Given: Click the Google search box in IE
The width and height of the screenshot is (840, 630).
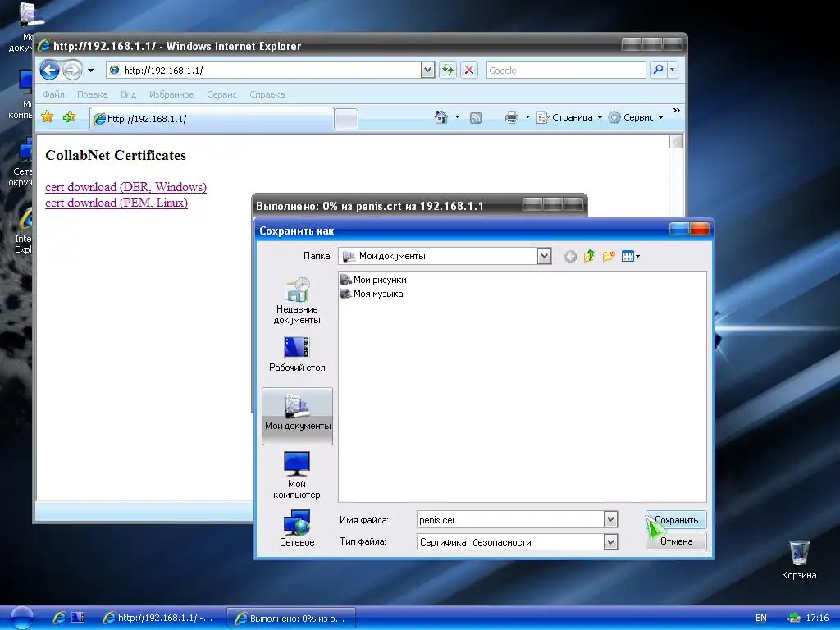Looking at the screenshot, I should pyautogui.click(x=566, y=71).
